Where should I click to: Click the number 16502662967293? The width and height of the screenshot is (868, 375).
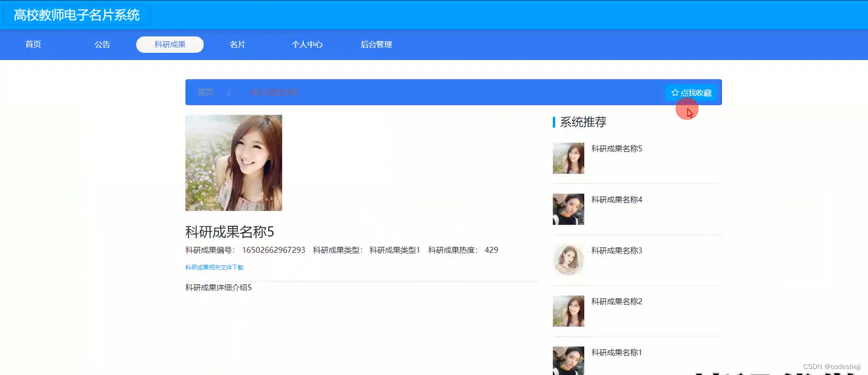(x=274, y=250)
